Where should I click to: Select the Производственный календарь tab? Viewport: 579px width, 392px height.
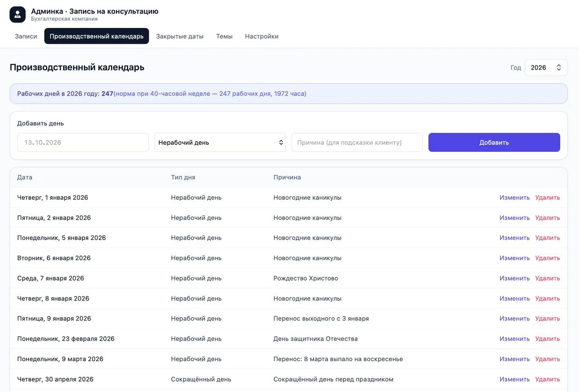[x=97, y=36]
